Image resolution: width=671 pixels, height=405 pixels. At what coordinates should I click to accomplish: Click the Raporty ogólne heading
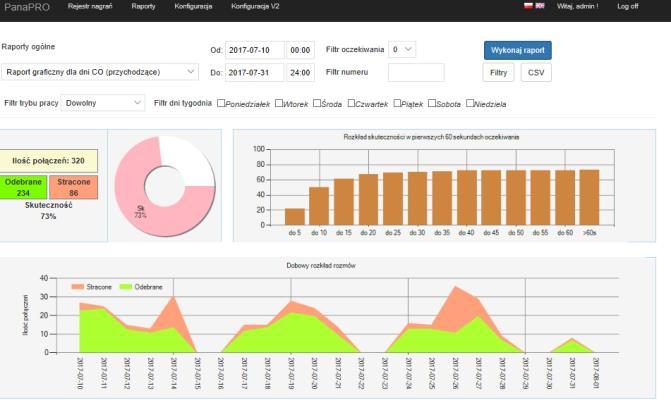28,47
